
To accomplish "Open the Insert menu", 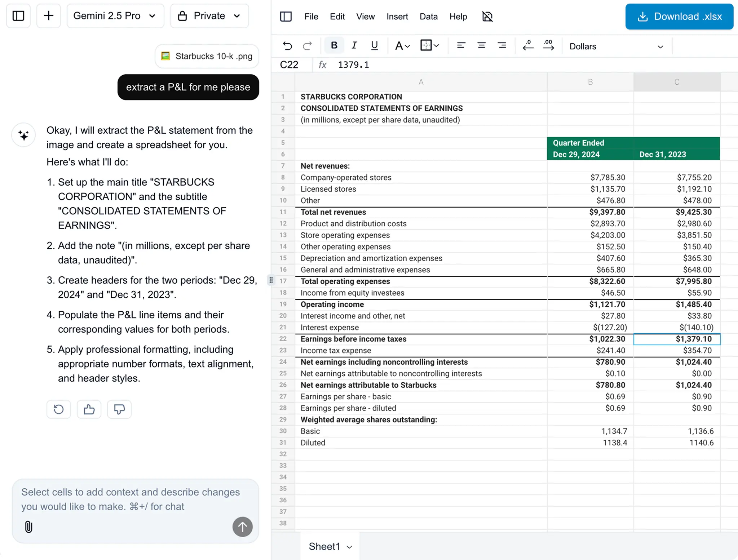I will [397, 17].
